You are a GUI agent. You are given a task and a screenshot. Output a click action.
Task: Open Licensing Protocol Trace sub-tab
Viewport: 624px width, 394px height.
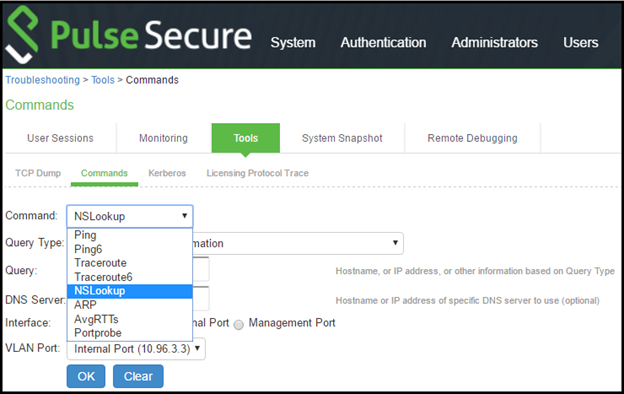click(x=257, y=173)
